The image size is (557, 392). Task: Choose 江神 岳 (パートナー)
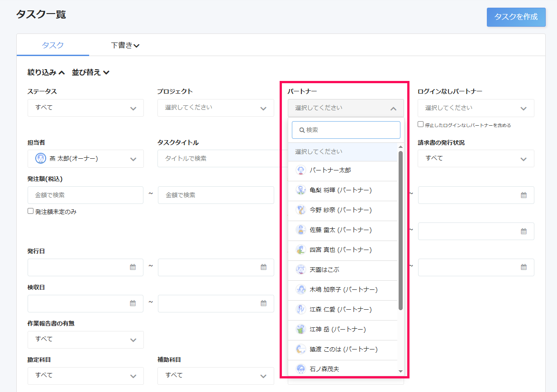343,330
